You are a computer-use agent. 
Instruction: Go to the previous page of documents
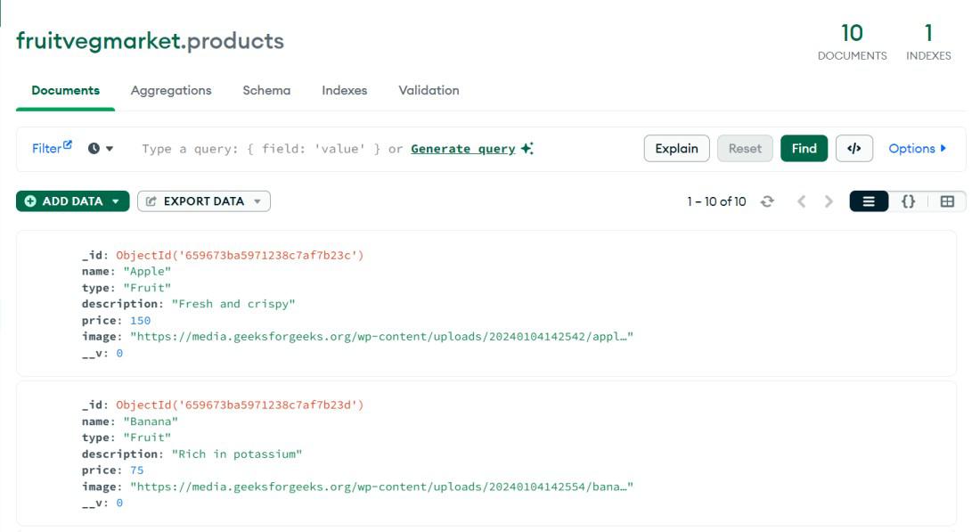coord(801,201)
